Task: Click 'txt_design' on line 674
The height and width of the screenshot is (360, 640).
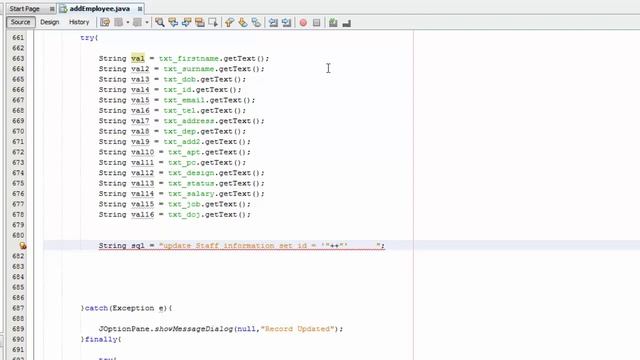Action: click(x=191, y=173)
